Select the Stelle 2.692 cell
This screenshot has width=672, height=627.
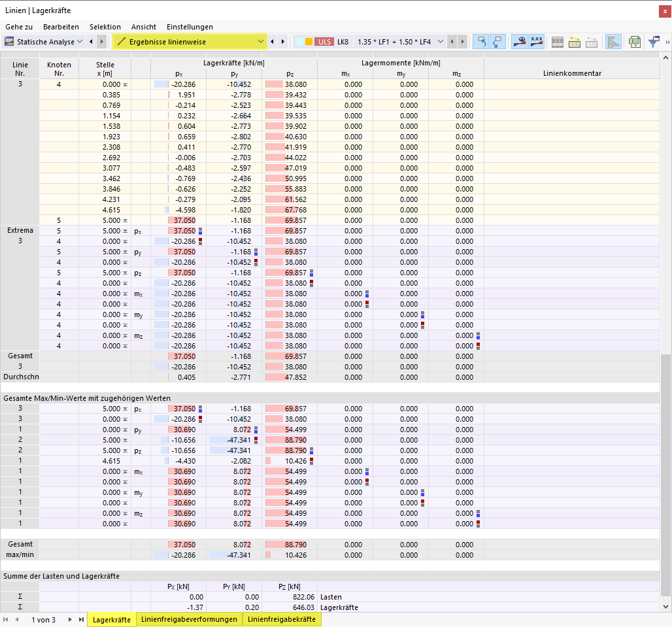coord(105,158)
